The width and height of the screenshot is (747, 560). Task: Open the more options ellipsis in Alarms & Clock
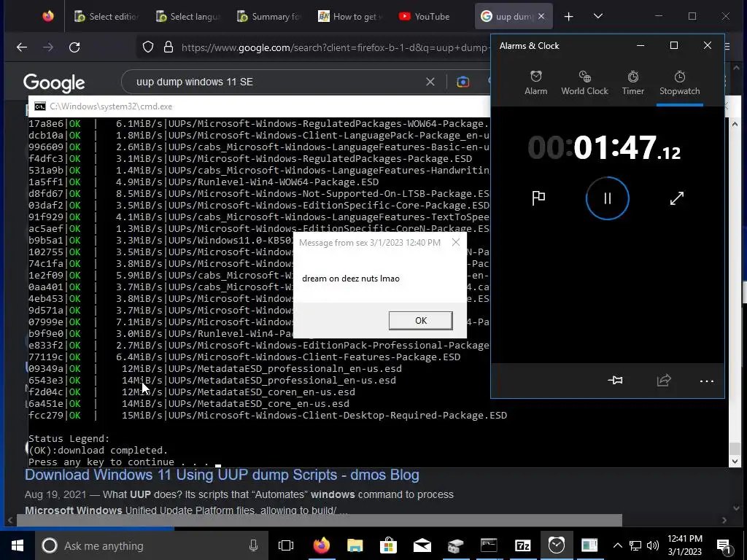(706, 381)
